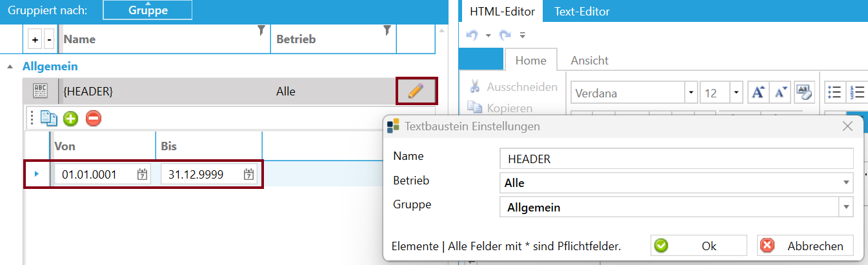
Task: Click the bulleted list icon
Action: click(834, 92)
